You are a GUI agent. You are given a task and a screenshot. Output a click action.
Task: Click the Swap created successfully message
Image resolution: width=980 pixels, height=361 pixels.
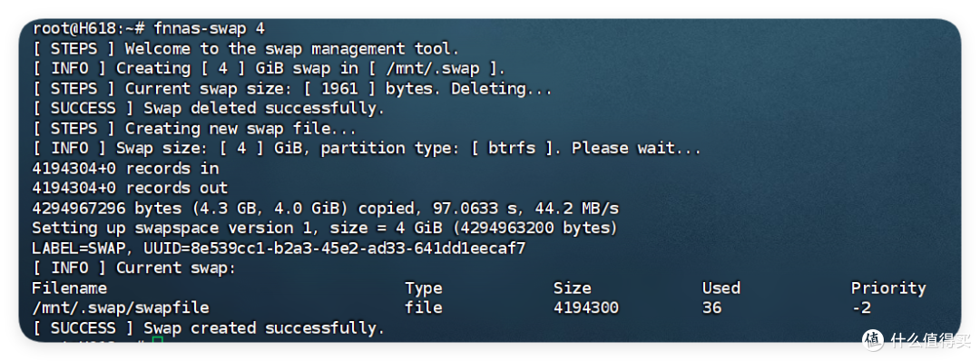[x=264, y=328]
